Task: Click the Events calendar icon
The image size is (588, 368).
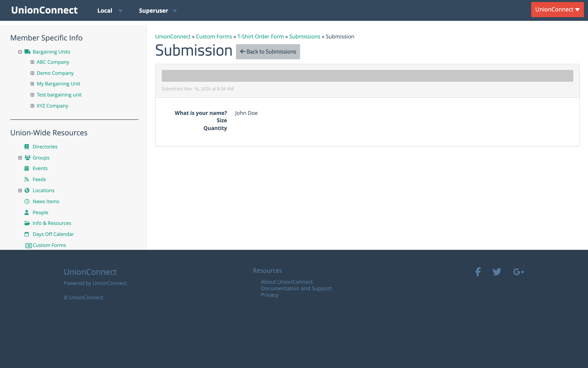Action: [27, 168]
